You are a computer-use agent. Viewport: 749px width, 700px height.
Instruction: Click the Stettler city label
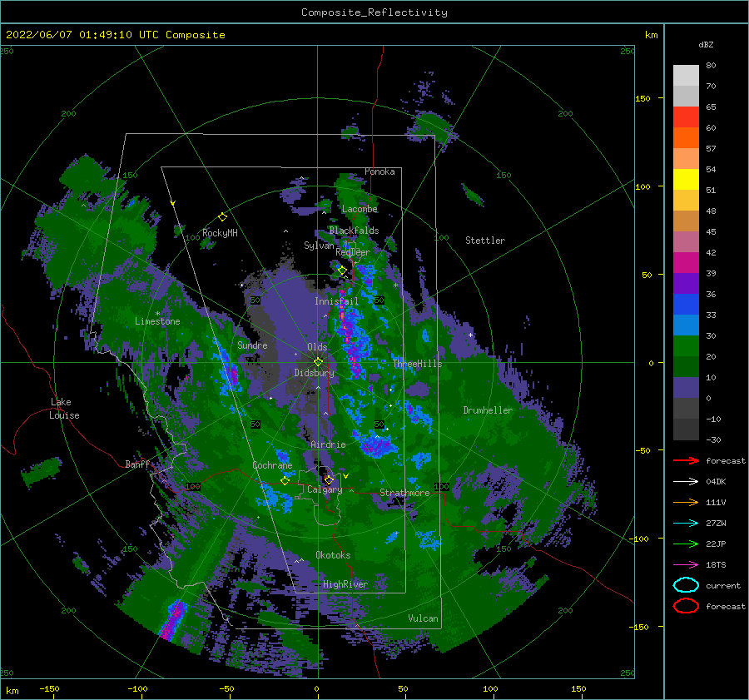tap(485, 241)
